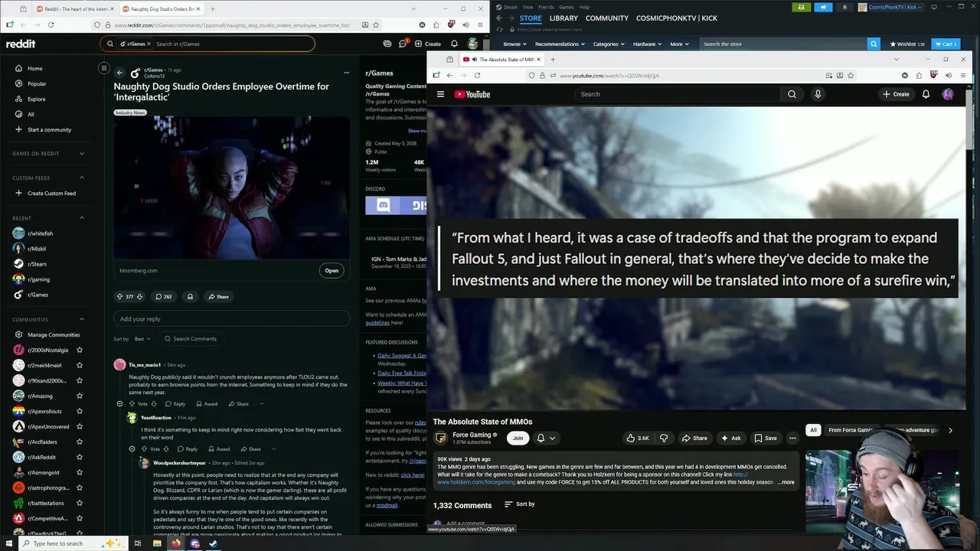Toggle favorite star for r/battlestations
980x551 pixels.
coord(80,503)
